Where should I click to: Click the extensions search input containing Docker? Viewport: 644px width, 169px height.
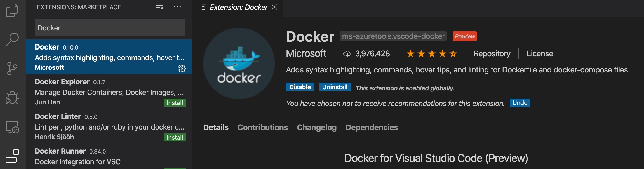pos(110,28)
